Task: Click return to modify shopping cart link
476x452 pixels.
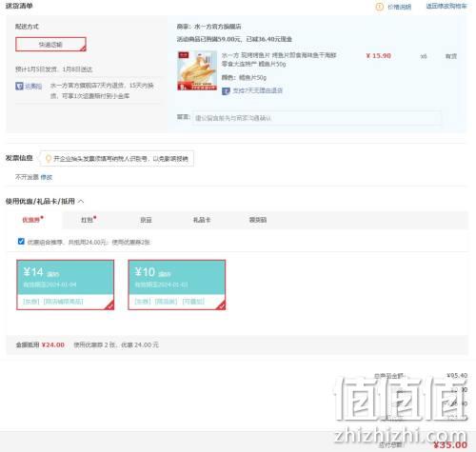Action: pos(446,6)
